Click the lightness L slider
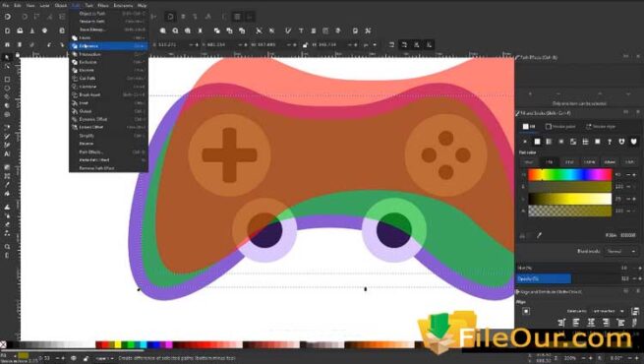This screenshot has width=644, height=364. pos(569,199)
